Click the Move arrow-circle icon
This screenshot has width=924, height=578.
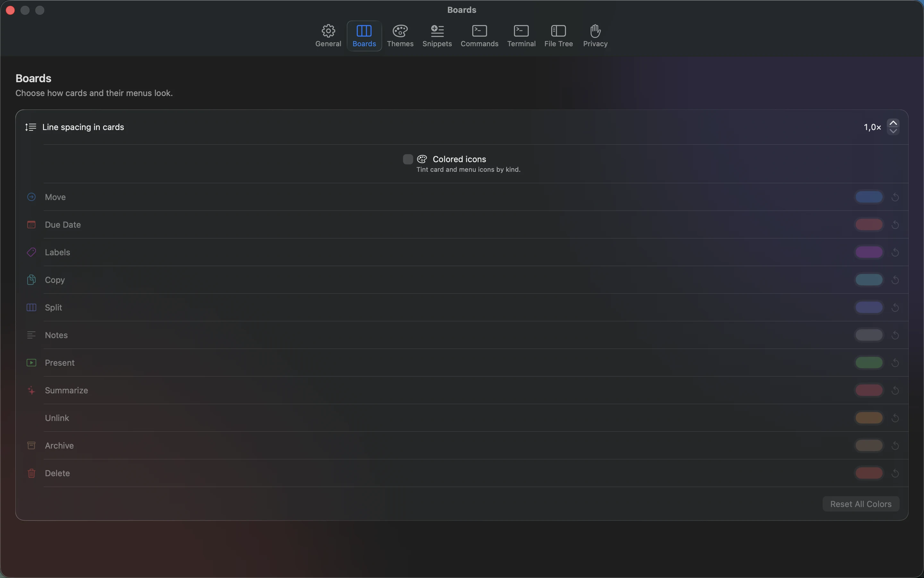click(x=31, y=197)
